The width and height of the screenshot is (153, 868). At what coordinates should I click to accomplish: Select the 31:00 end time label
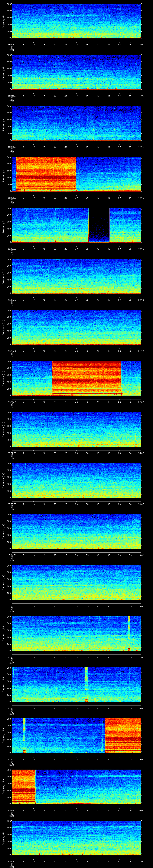coord(141,861)
